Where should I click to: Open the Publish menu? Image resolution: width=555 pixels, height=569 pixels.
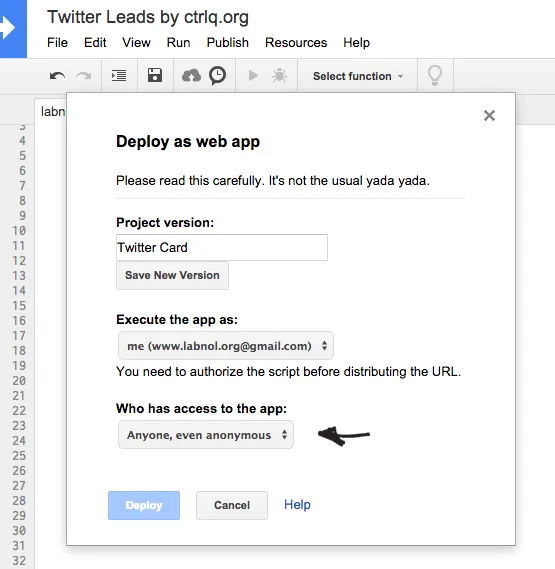[x=228, y=42]
